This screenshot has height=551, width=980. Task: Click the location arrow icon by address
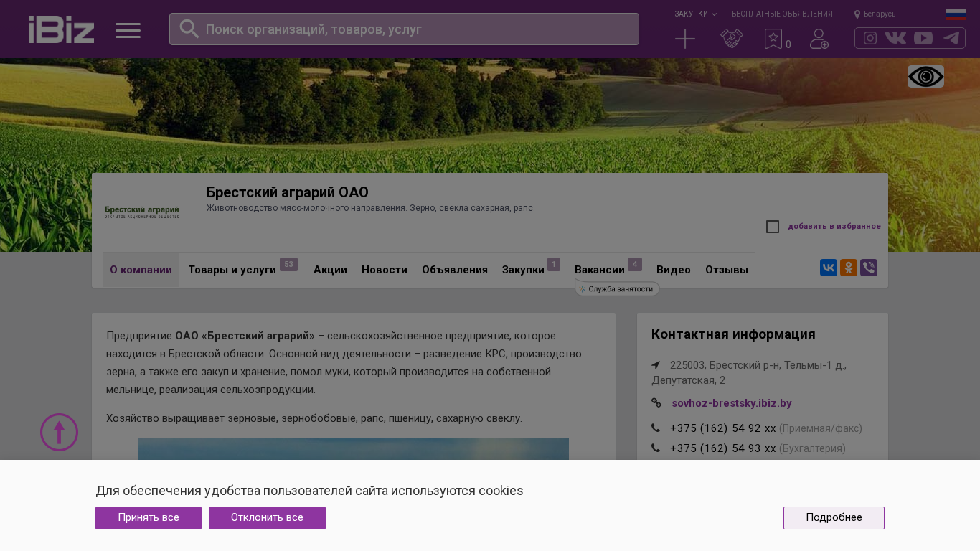(x=656, y=365)
